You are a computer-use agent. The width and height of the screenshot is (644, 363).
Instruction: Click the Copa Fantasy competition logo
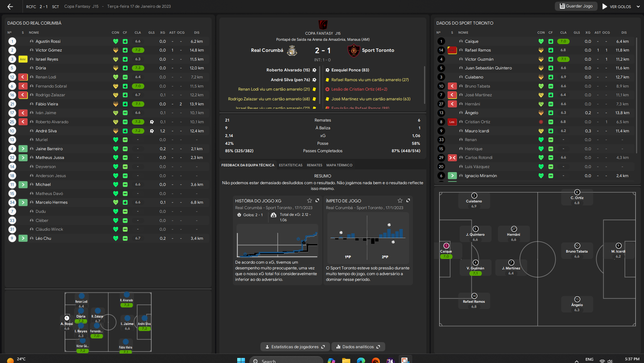[323, 25]
